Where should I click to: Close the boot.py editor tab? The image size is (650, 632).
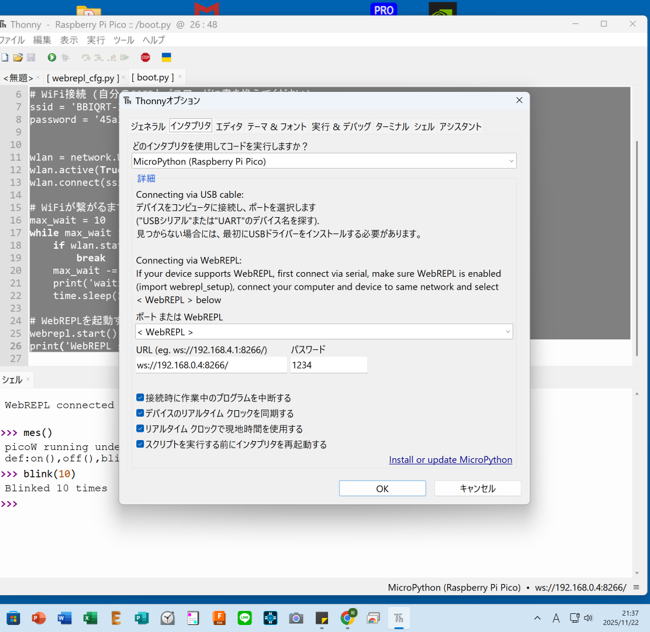tap(179, 77)
